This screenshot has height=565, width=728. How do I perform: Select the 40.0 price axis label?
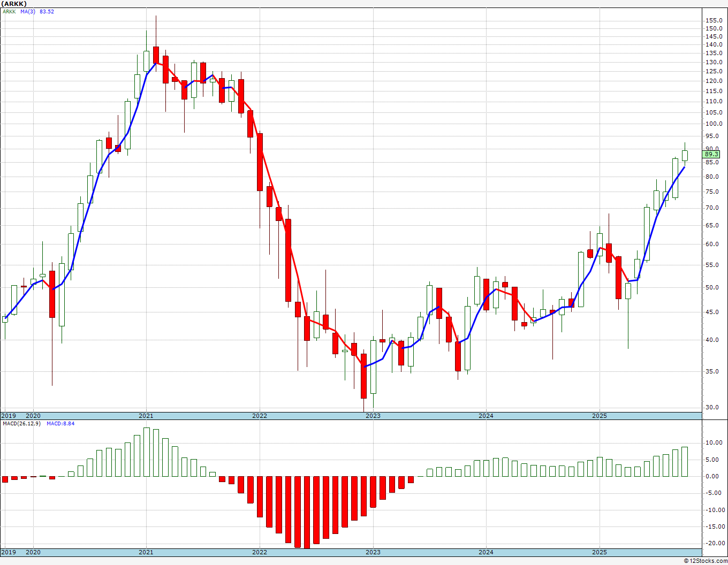pos(713,340)
